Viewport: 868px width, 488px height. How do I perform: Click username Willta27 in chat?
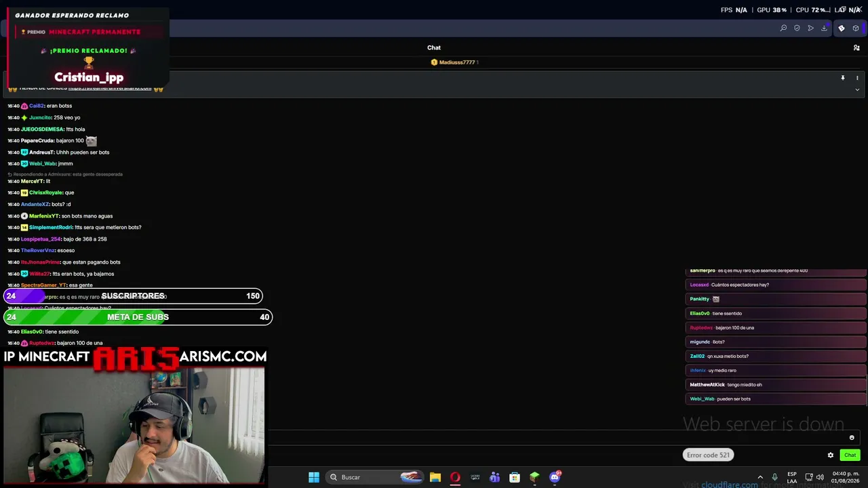point(40,274)
